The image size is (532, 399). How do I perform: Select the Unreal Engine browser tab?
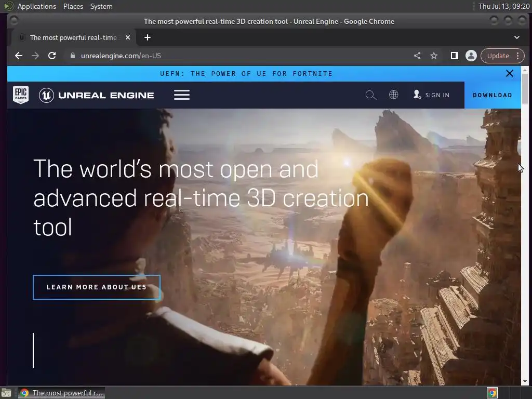tap(74, 37)
